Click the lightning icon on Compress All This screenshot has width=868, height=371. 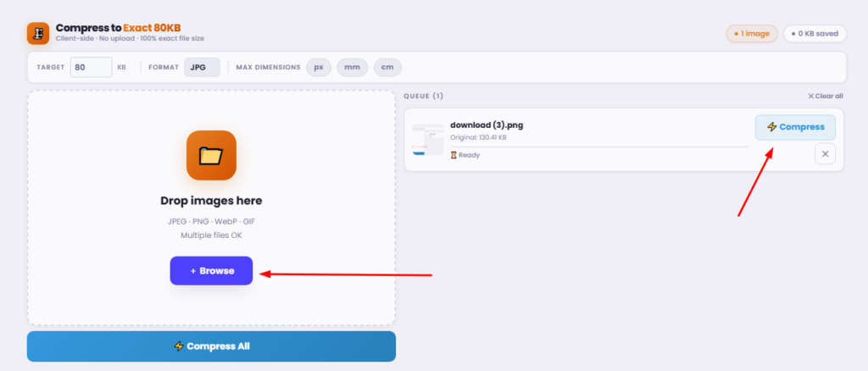tap(179, 346)
